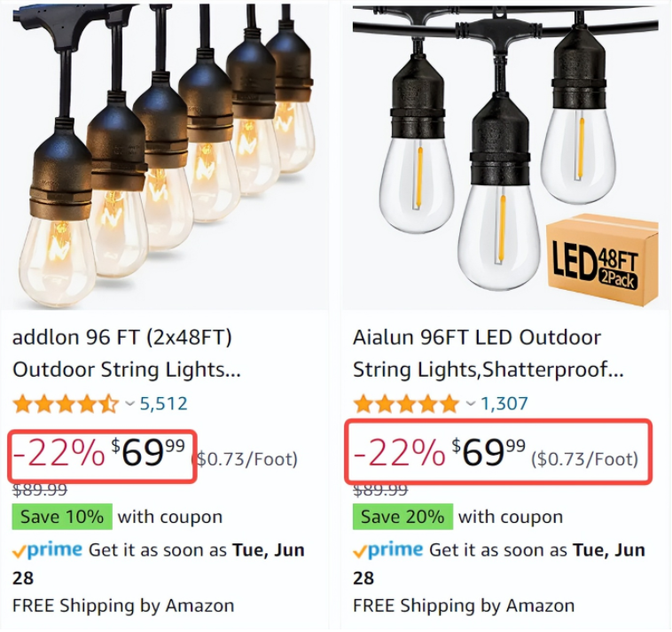Image resolution: width=672 pixels, height=632 pixels.
Task: Open the addlon string lights product image
Action: pyautogui.click(x=165, y=155)
